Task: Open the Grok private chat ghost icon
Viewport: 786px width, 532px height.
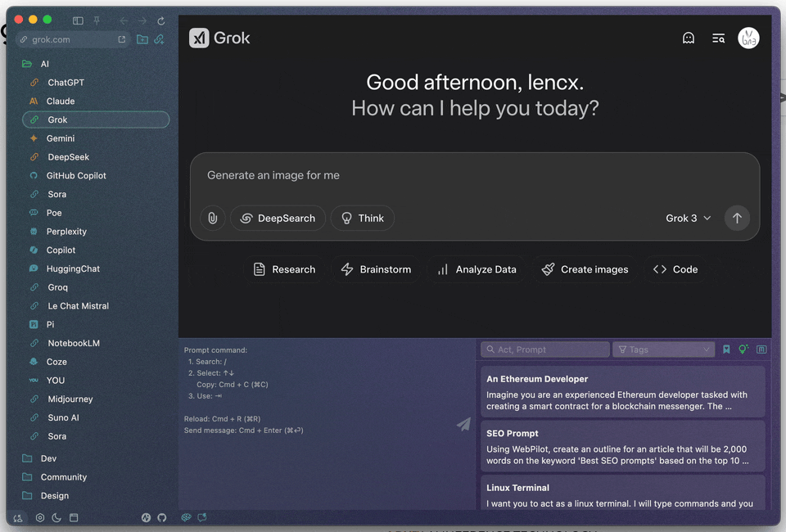Action: [x=689, y=38]
